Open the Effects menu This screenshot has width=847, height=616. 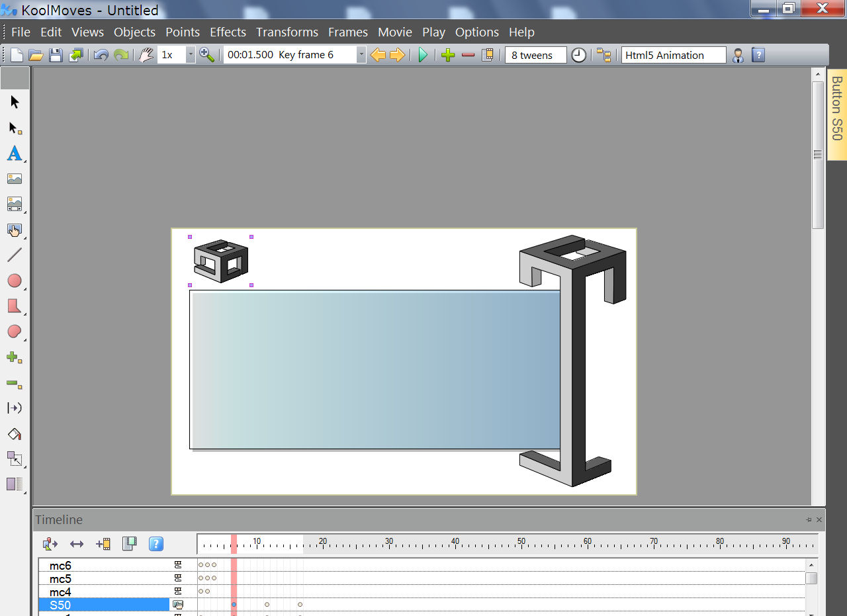[228, 32]
